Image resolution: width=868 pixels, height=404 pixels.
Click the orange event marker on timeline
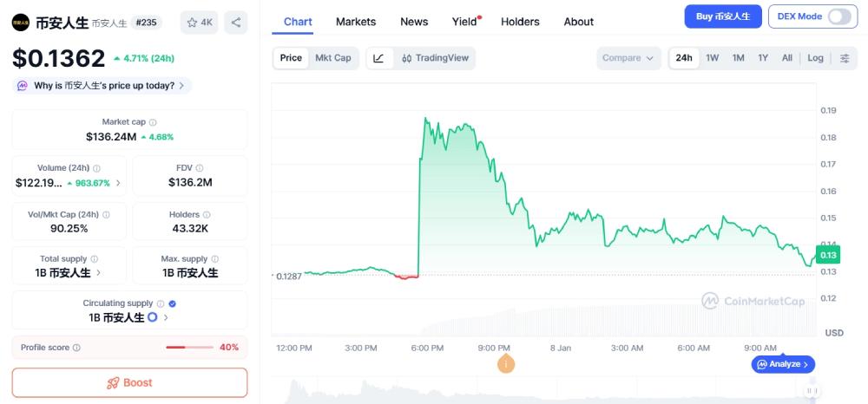[506, 364]
